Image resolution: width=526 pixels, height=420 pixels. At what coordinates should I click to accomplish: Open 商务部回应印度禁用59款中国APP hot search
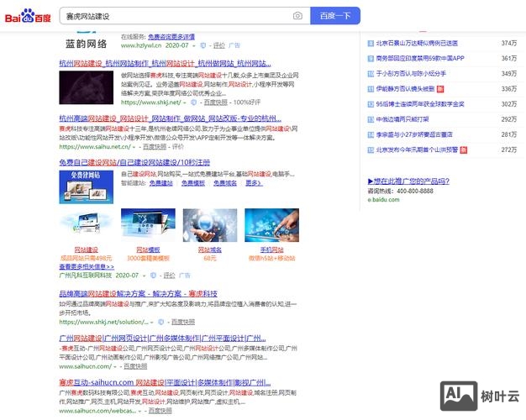click(420, 58)
